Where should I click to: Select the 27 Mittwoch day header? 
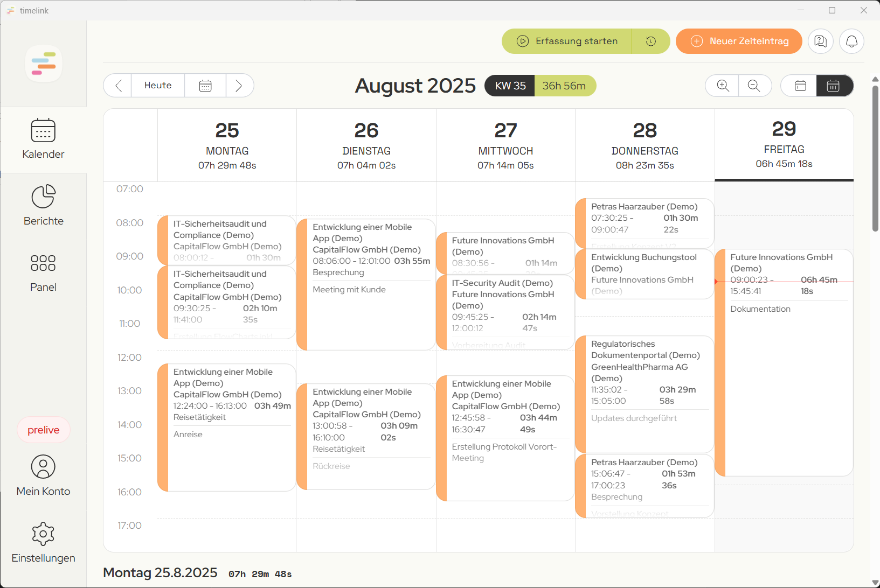[x=505, y=145]
